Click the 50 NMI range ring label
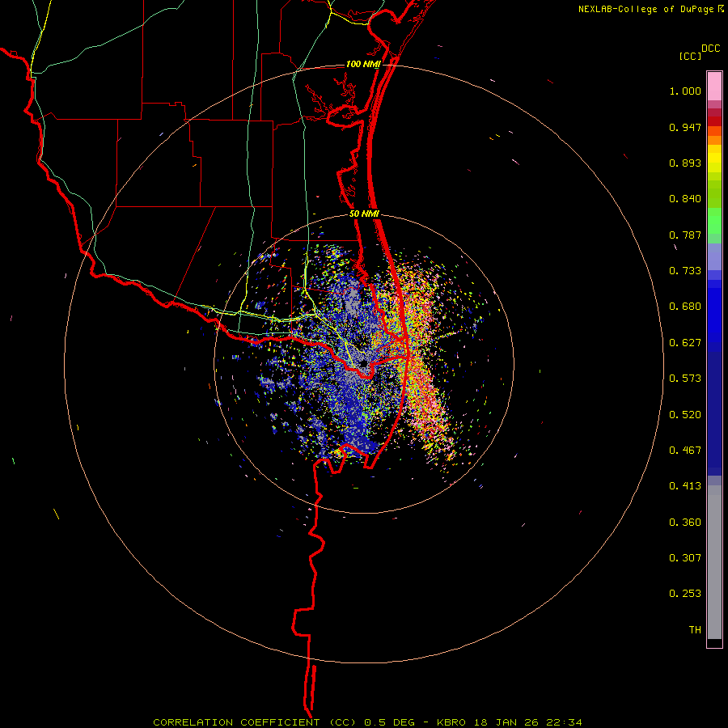728x728 pixels. [x=364, y=214]
